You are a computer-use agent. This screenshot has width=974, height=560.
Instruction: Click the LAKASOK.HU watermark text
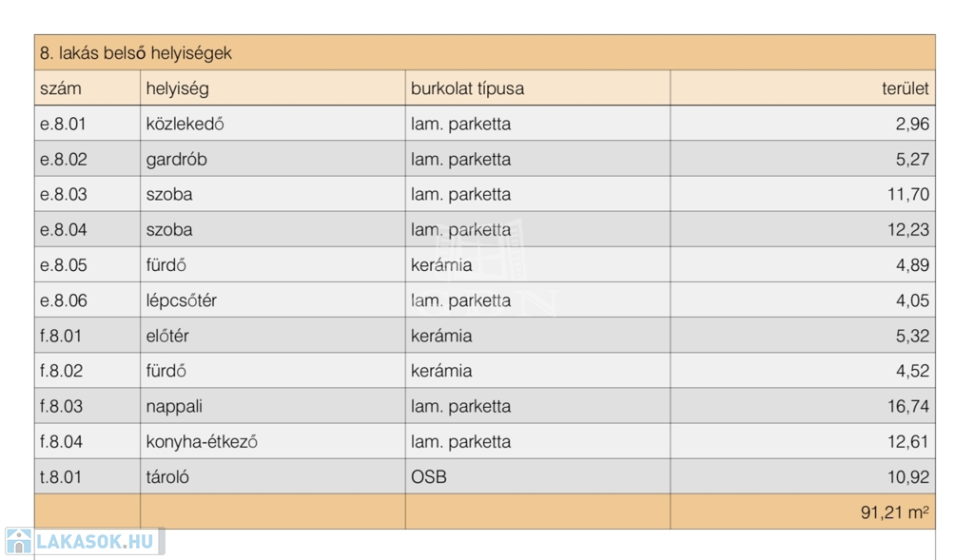94,543
